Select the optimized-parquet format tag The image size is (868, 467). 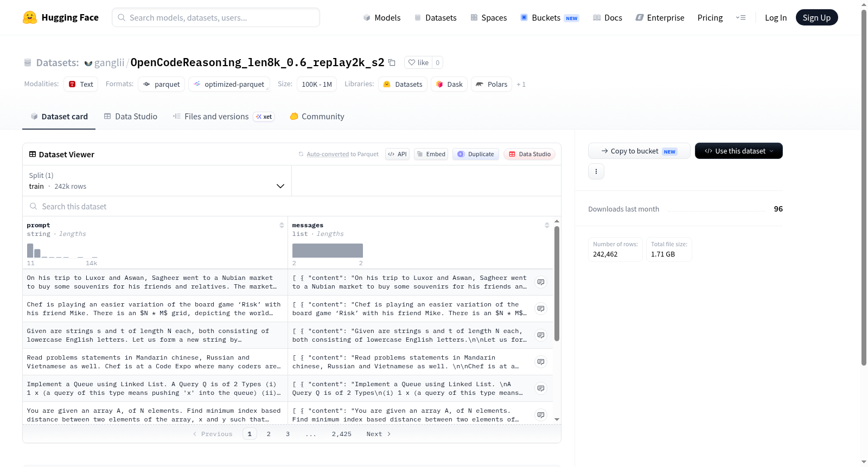229,84
